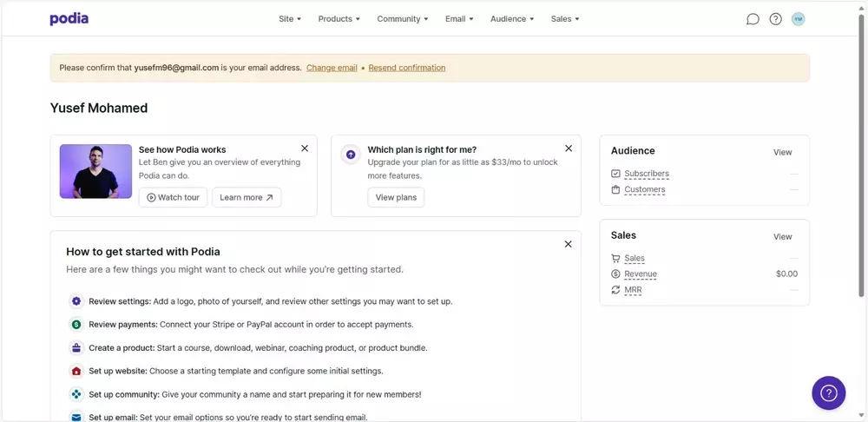
Task: Open the Sales metric link
Action: pyautogui.click(x=635, y=259)
